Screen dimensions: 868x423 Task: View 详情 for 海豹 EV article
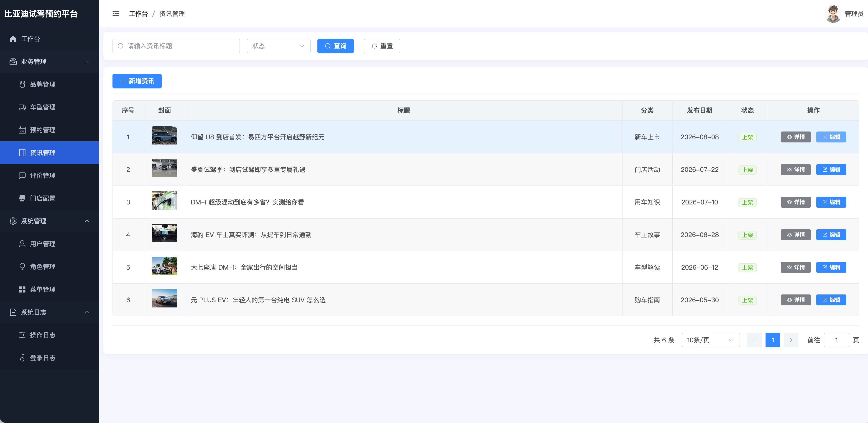point(796,235)
